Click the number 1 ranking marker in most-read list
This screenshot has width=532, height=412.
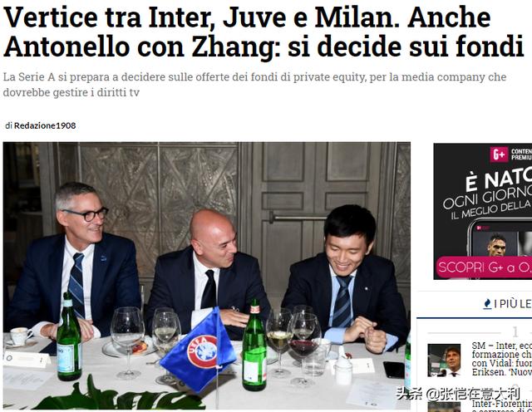tap(515, 332)
